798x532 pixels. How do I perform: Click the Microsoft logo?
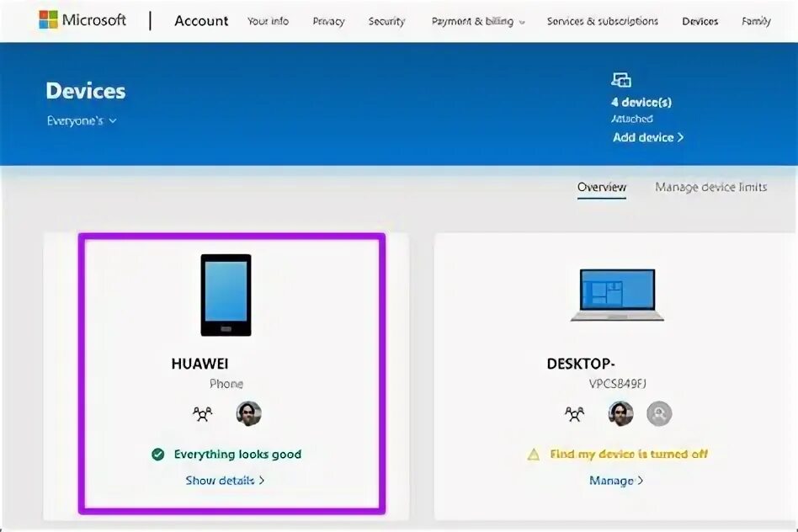[x=82, y=20]
